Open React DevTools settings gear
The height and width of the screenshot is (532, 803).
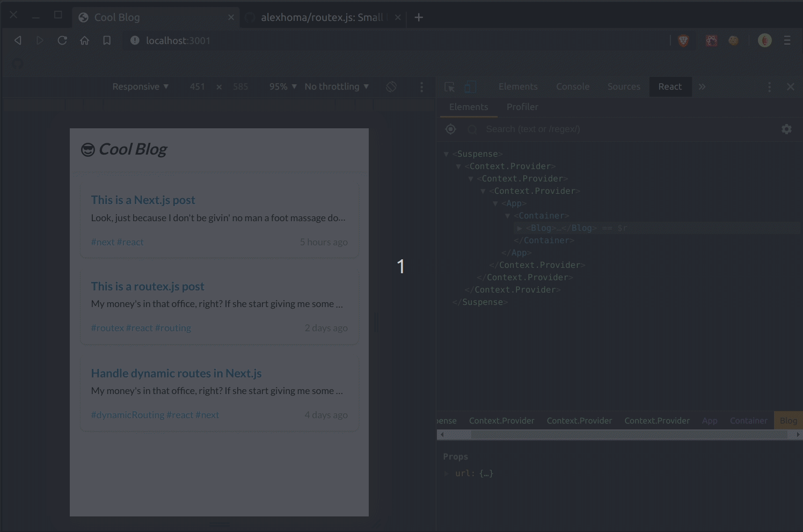pyautogui.click(x=786, y=129)
